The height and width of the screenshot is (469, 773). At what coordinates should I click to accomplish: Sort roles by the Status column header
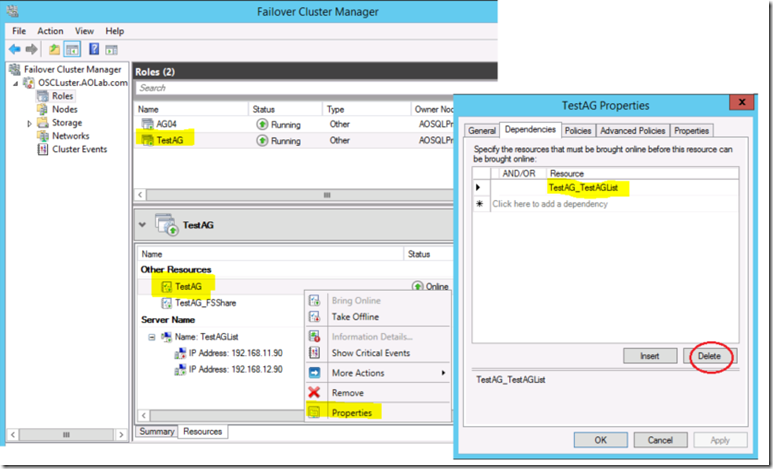coord(285,109)
